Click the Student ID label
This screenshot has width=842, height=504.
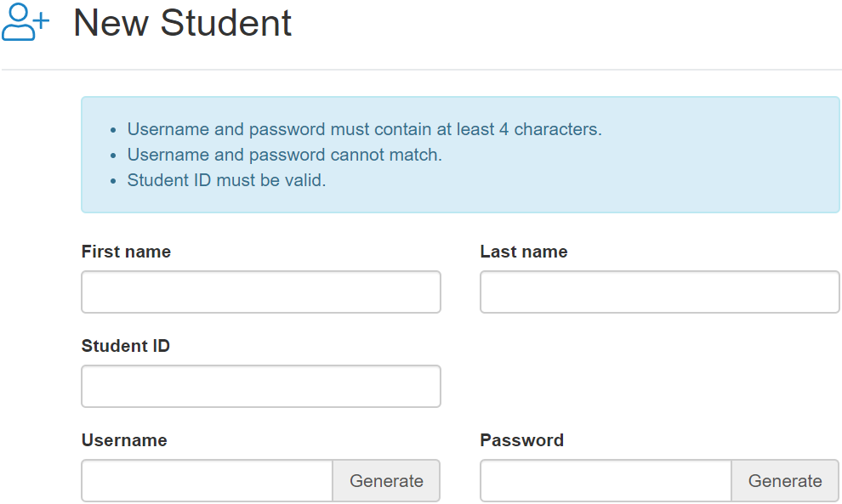(126, 346)
